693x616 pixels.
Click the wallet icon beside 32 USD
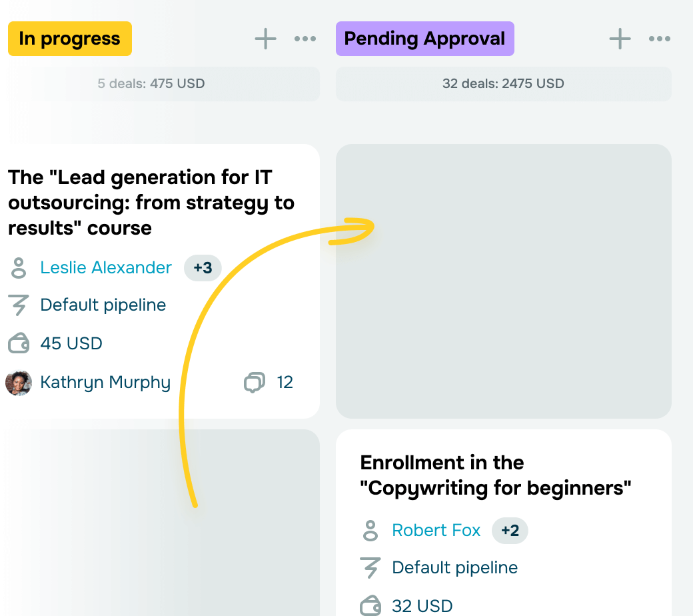pyautogui.click(x=370, y=606)
